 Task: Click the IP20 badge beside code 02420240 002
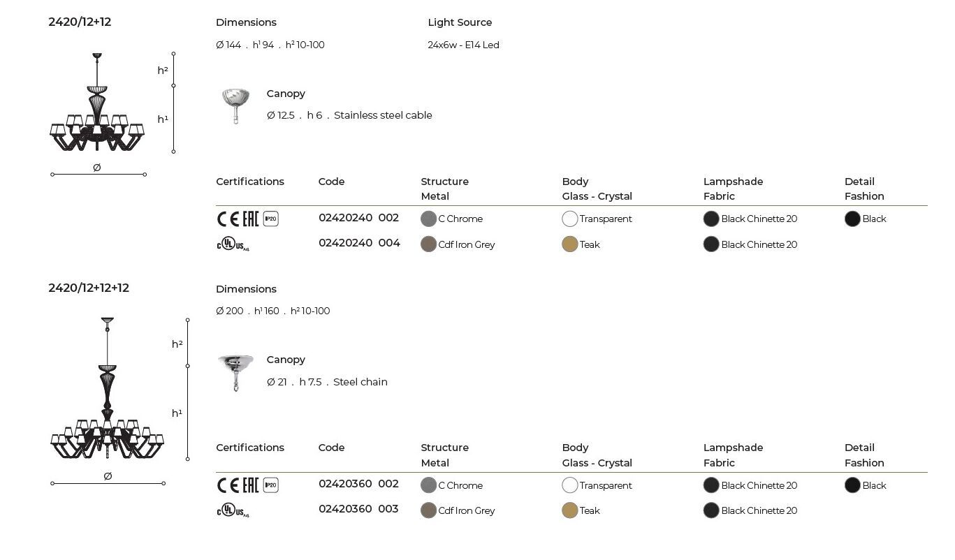pyautogui.click(x=271, y=219)
